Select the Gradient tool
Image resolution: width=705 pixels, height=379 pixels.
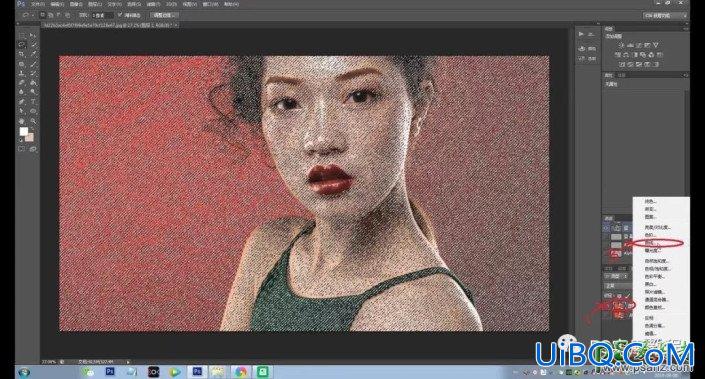(33, 83)
